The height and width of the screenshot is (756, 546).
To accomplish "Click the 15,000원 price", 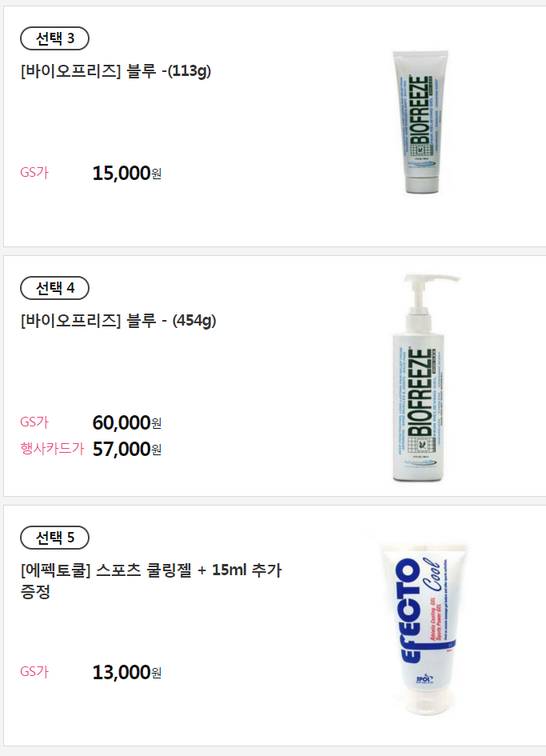I will [x=127, y=173].
